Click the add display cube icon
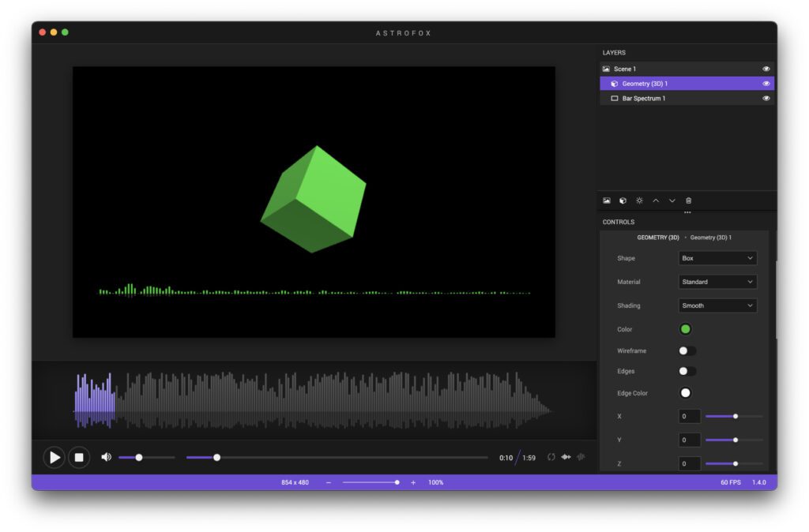 coord(623,200)
